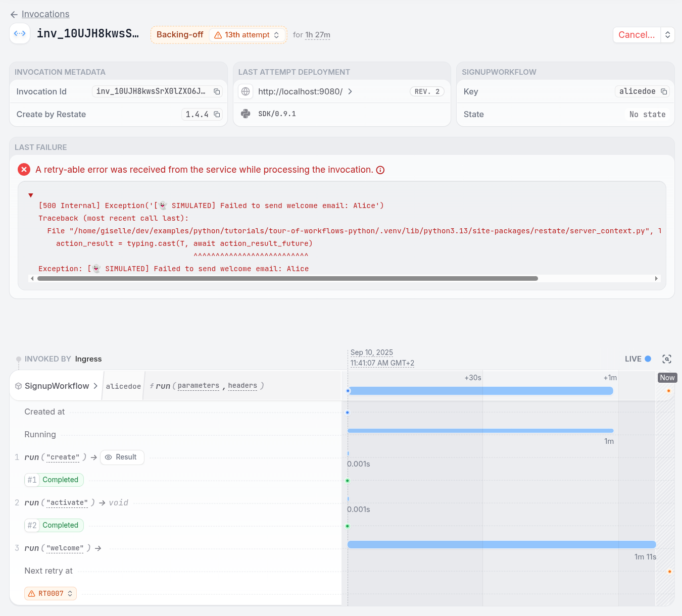Click the invocation code icon beside inv_10UJH8kwsS
The height and width of the screenshot is (616, 682).
[19, 33]
